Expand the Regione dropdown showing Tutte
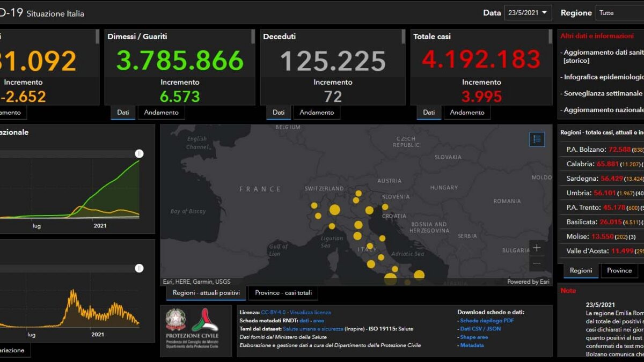Screen dimensions: 644x362 [x=619, y=12]
